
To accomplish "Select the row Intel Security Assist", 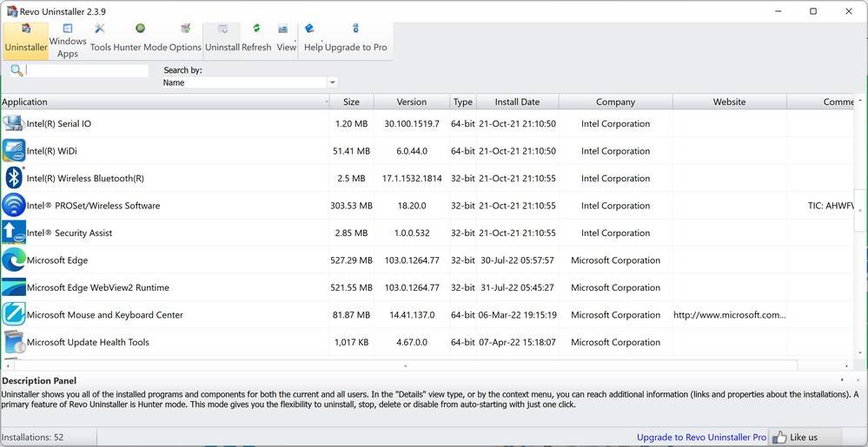I will (427, 233).
